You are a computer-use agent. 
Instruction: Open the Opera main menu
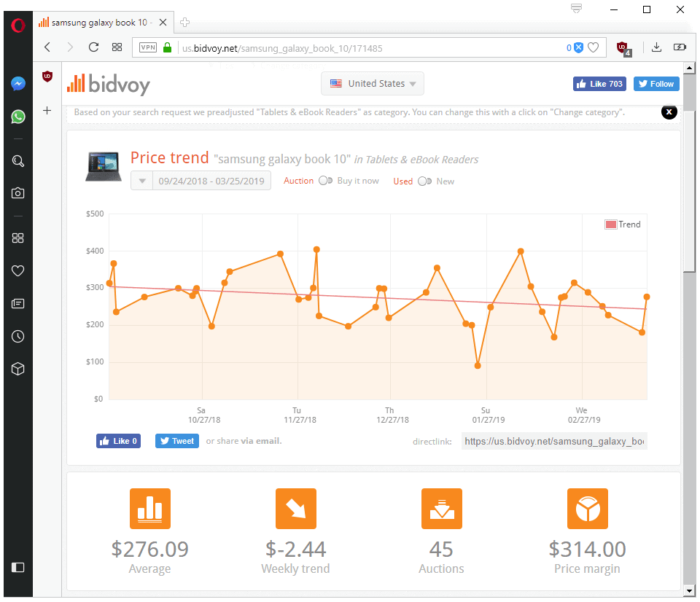[x=18, y=25]
